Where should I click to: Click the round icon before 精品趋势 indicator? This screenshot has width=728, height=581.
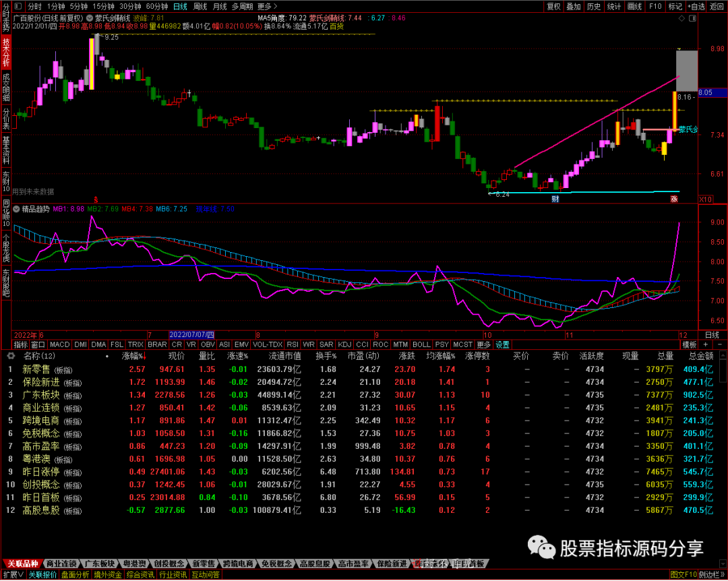17,210
